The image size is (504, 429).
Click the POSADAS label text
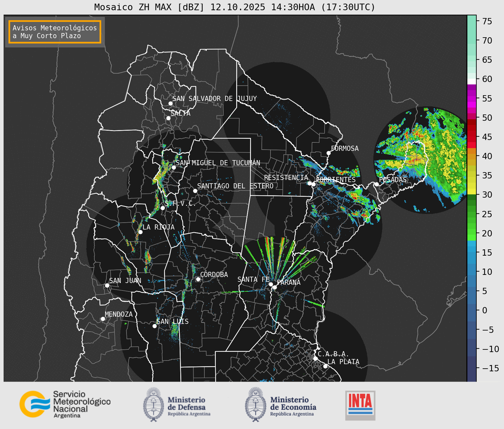click(x=393, y=180)
